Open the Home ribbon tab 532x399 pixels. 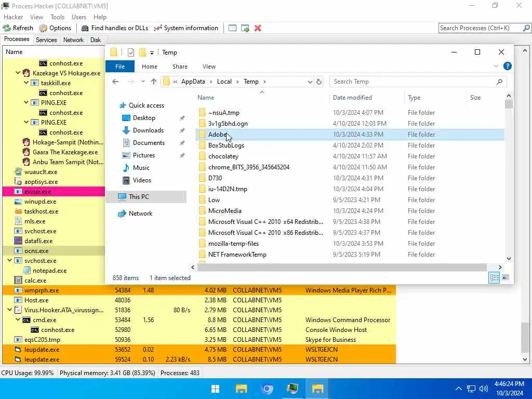149,66
